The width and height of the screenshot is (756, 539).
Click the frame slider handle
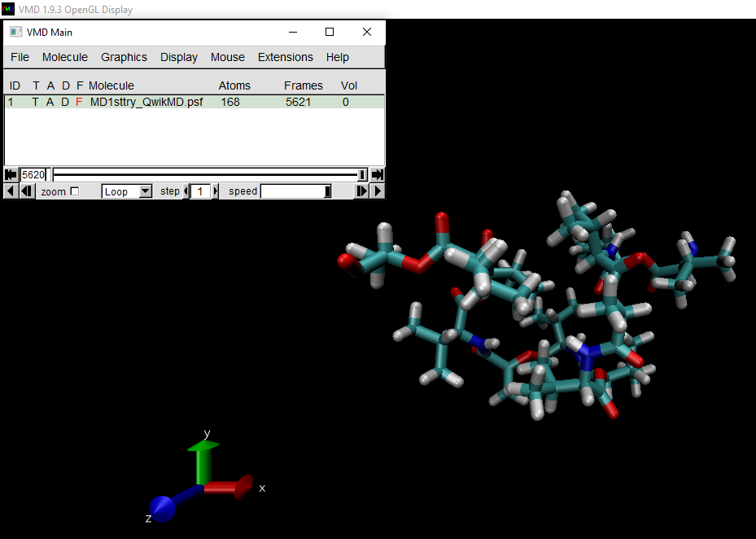tap(362, 175)
